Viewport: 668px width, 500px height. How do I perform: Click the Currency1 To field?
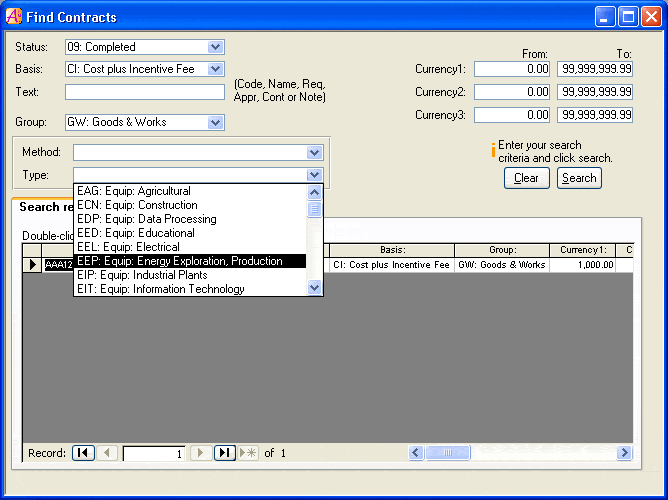click(x=595, y=69)
